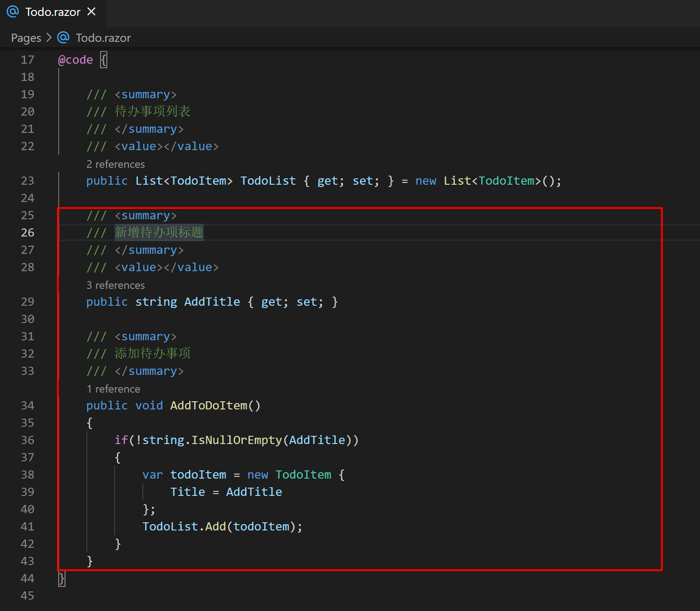
Task: Click 'void' keyword on line 34
Action: point(149,406)
